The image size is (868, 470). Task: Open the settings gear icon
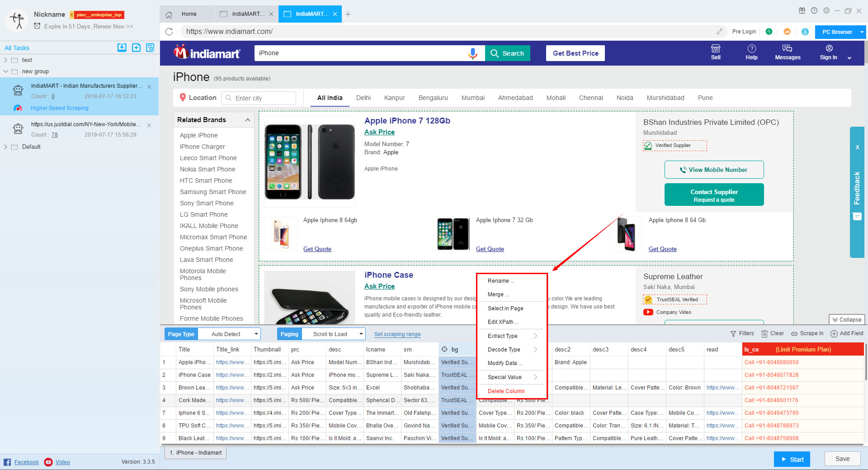pos(826,10)
